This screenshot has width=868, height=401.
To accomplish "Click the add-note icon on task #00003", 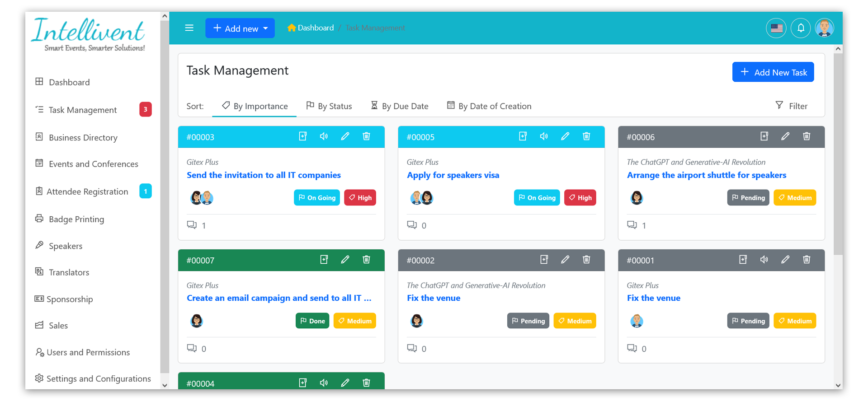I will [303, 136].
